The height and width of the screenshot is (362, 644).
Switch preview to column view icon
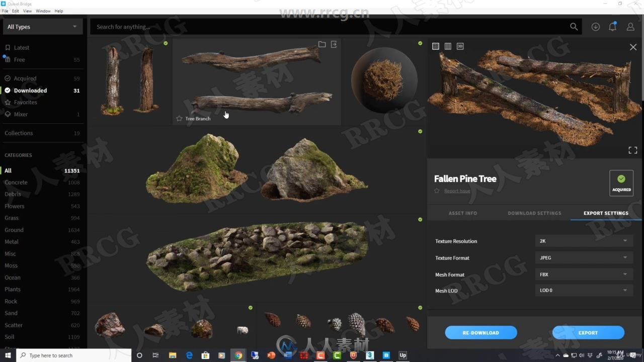(448, 46)
